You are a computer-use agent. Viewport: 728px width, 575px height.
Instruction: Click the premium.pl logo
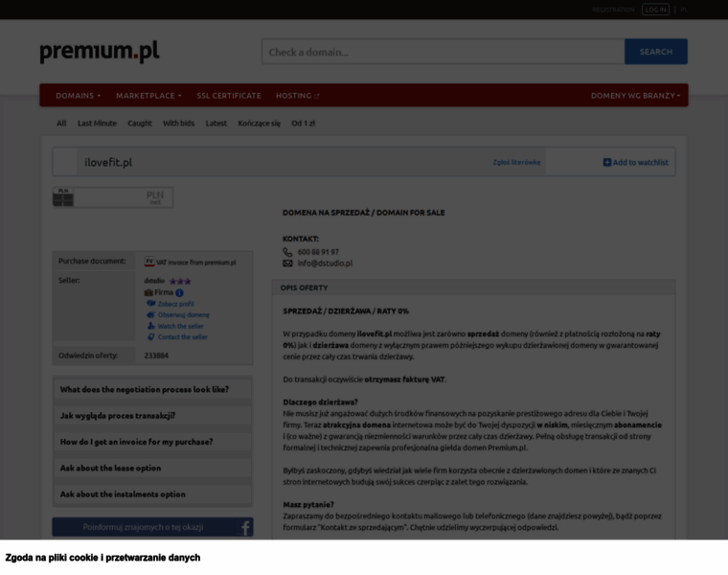[x=100, y=52]
